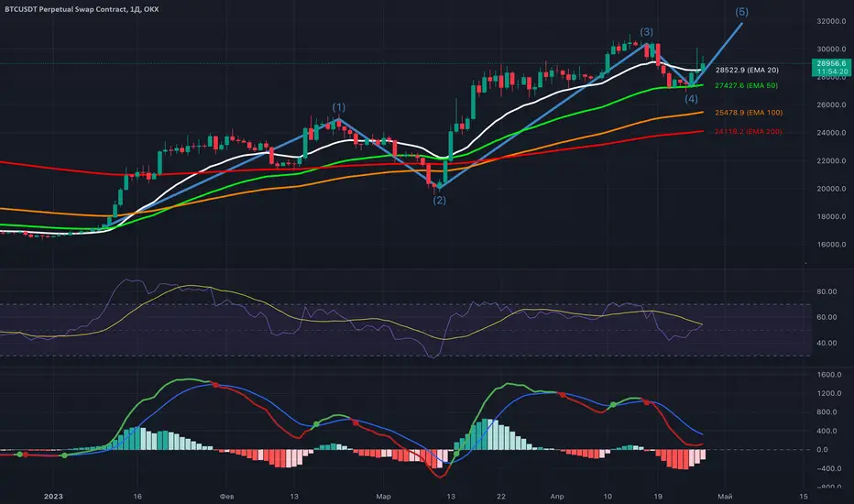Click the MACD -400.0 axis value
The height and width of the screenshot is (504, 854).
pos(829,468)
